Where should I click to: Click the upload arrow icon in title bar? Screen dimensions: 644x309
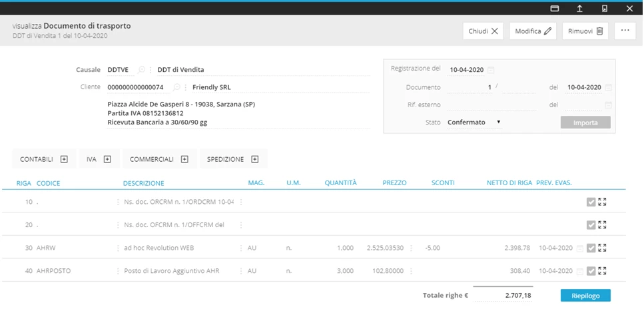tap(580, 8)
